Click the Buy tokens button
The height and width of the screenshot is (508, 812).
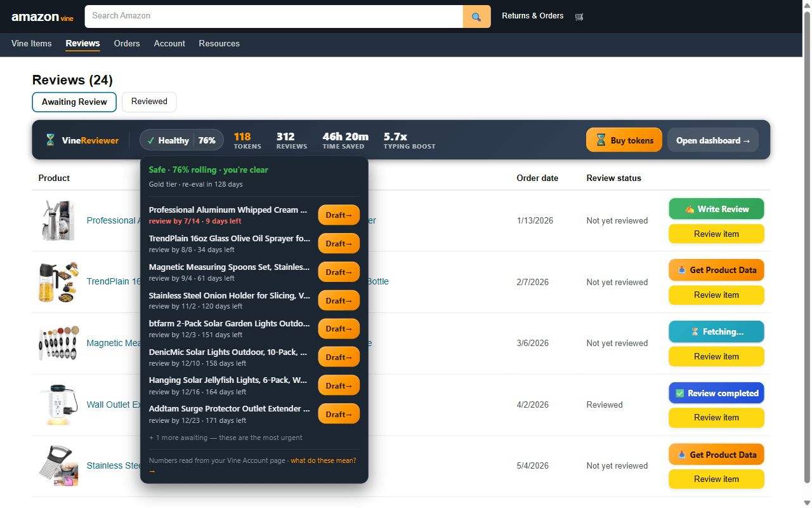click(x=624, y=140)
